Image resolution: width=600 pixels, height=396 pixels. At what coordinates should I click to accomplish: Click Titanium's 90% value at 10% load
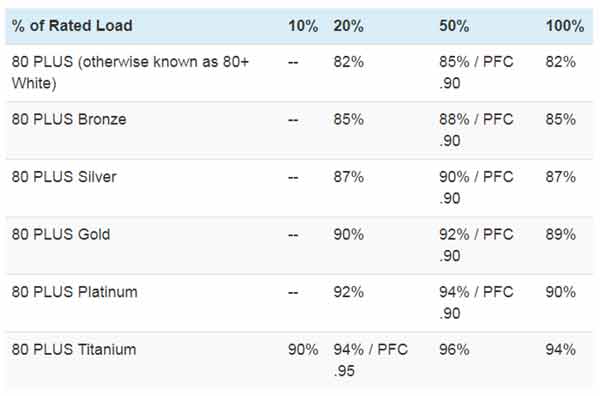point(303,349)
